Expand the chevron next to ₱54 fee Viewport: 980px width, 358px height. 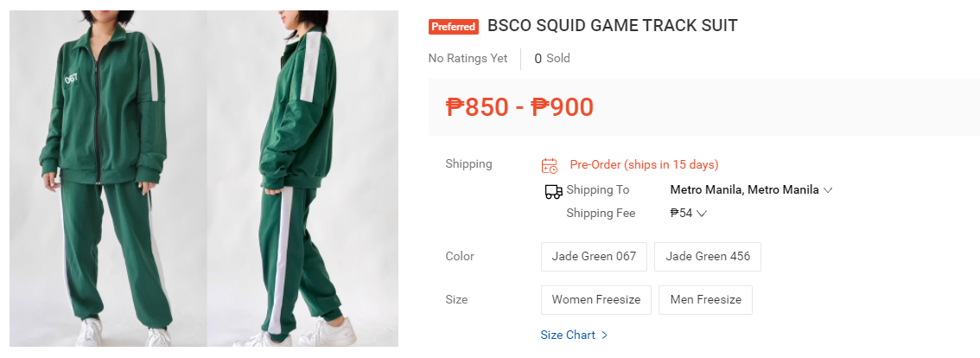[702, 214]
